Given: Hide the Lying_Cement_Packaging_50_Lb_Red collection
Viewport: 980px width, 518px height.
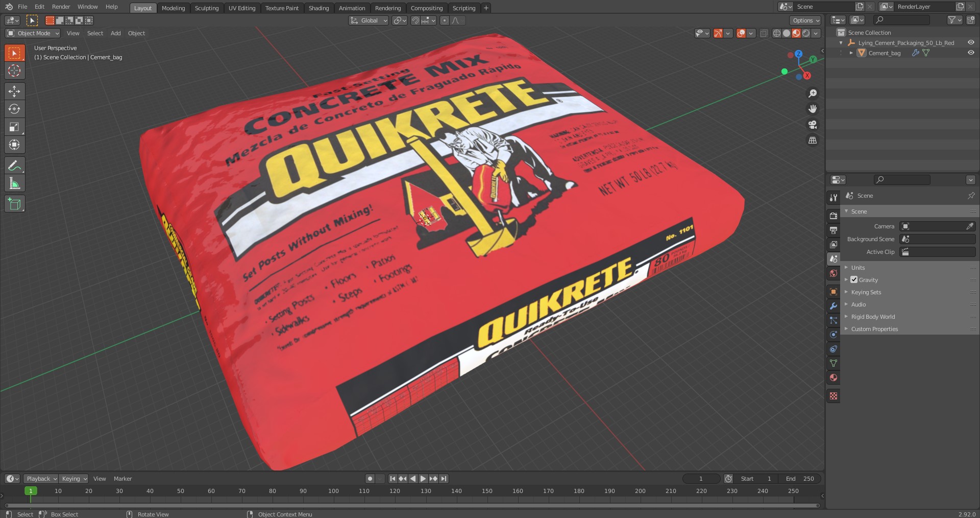Looking at the screenshot, I should tap(971, 43).
